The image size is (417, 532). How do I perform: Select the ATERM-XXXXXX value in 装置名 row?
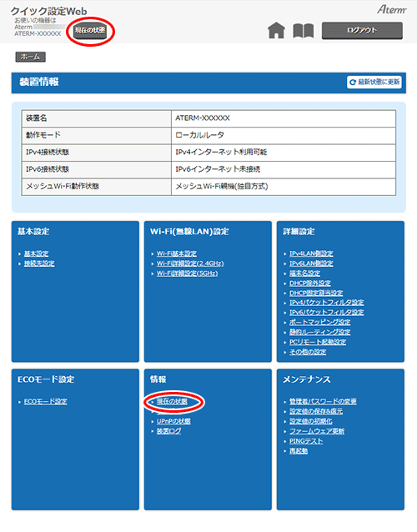(x=203, y=118)
